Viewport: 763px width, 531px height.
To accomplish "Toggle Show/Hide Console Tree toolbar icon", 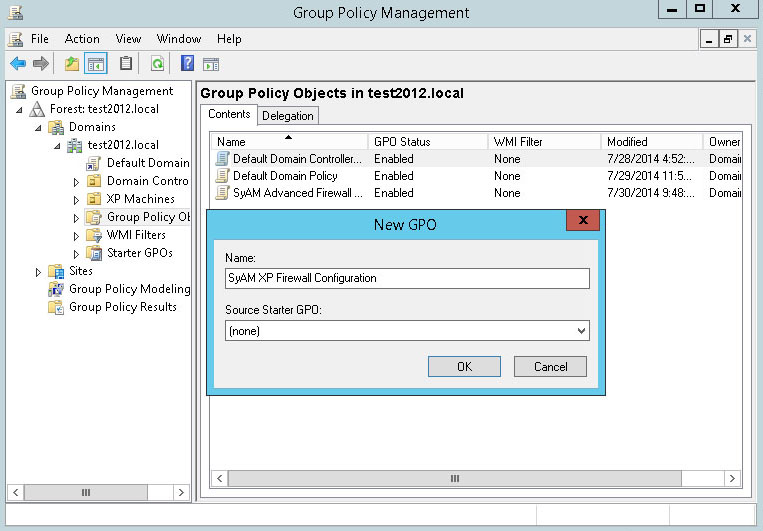I will (96, 64).
